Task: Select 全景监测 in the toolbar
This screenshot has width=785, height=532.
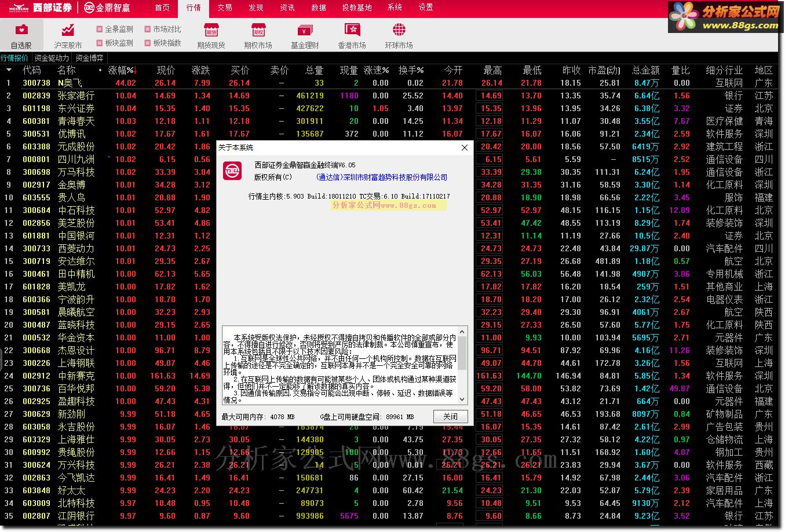Action: pos(115,29)
